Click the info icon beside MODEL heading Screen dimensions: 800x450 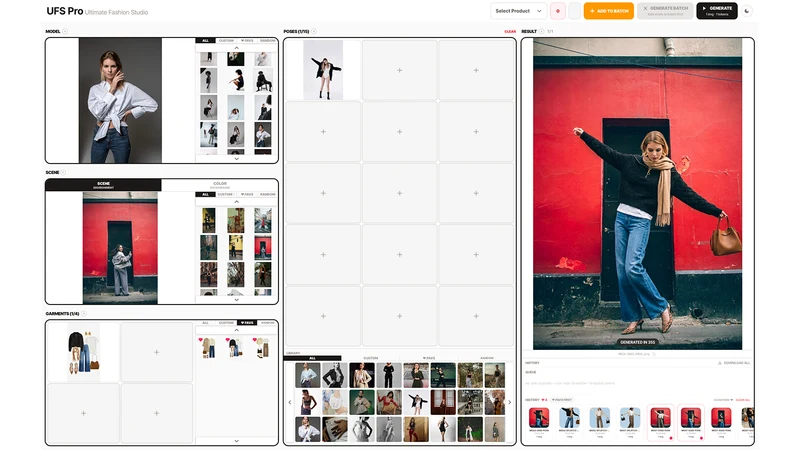pos(65,32)
